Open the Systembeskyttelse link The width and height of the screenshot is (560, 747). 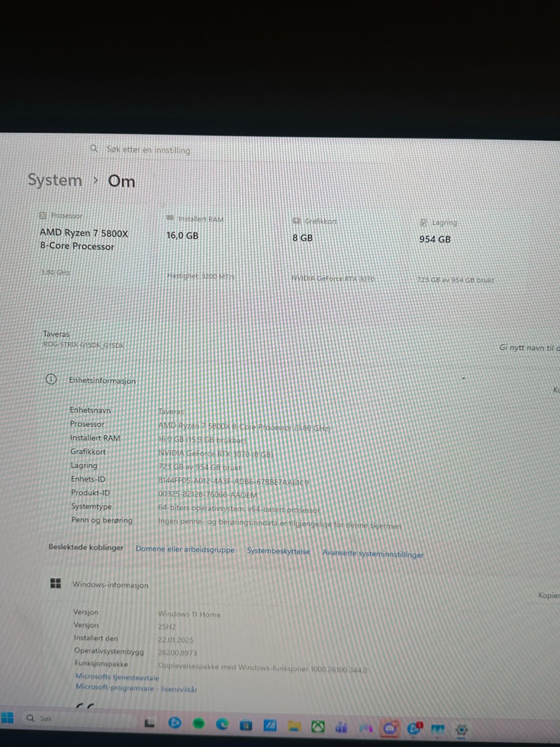pos(278,551)
